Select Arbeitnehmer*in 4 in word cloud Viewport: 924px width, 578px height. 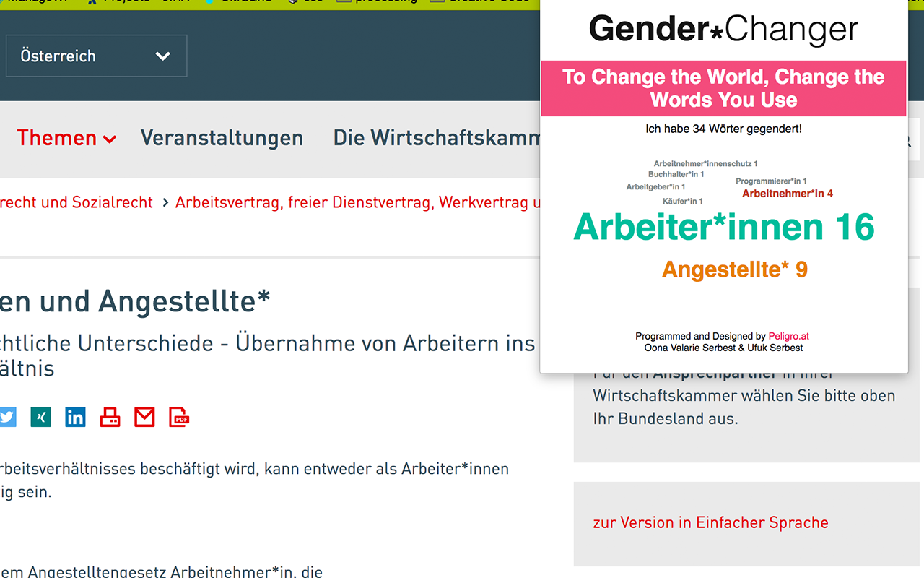tap(788, 193)
